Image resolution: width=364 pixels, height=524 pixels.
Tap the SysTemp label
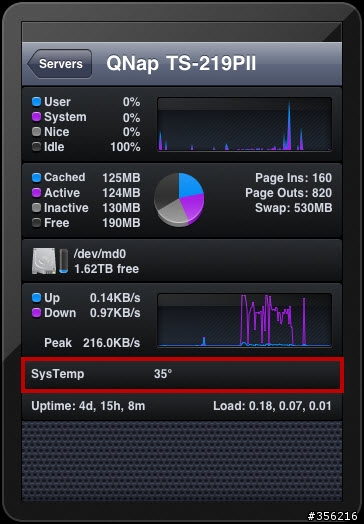57,374
